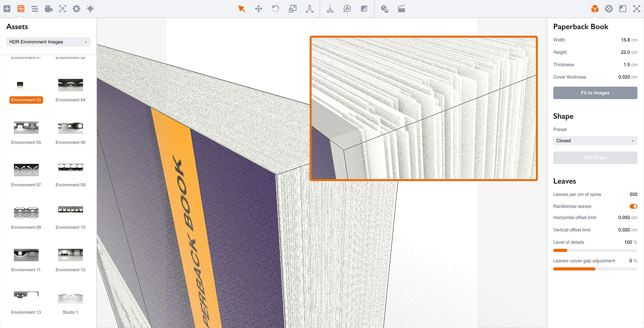Edit the Cover thickness value 0.020

(x=624, y=77)
